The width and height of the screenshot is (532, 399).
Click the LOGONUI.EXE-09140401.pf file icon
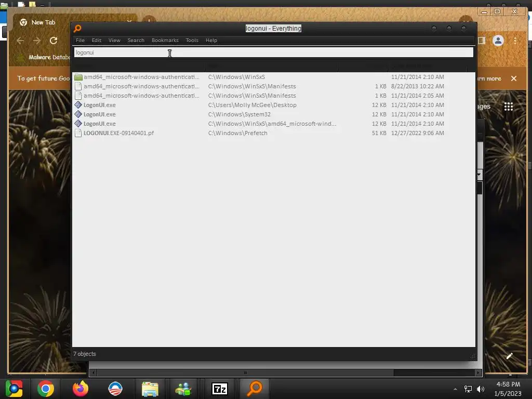click(x=78, y=133)
